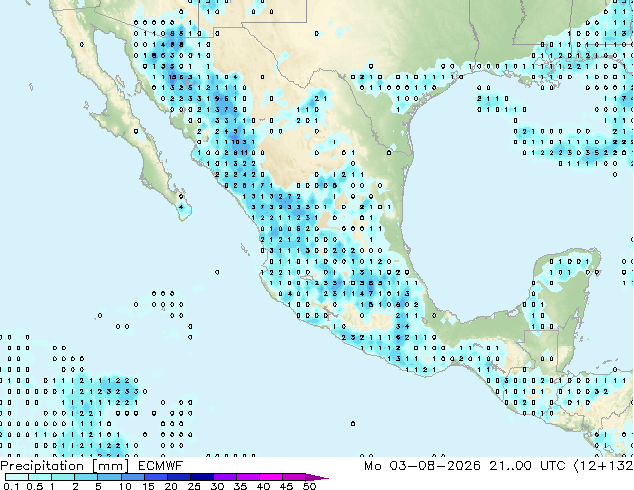Image resolution: width=634 pixels, height=490 pixels.
Task: Click the '(12+132' forecast run text
Action: [603, 466]
